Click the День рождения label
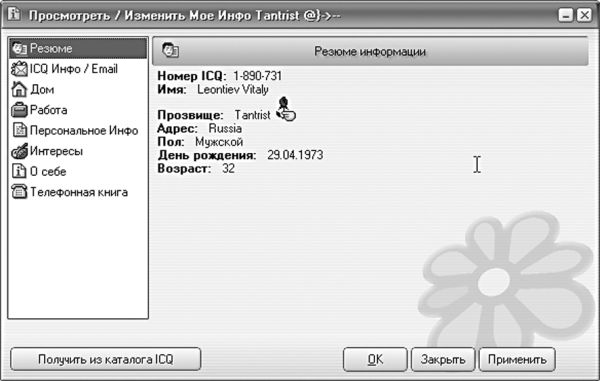The width and height of the screenshot is (600, 381). [207, 155]
